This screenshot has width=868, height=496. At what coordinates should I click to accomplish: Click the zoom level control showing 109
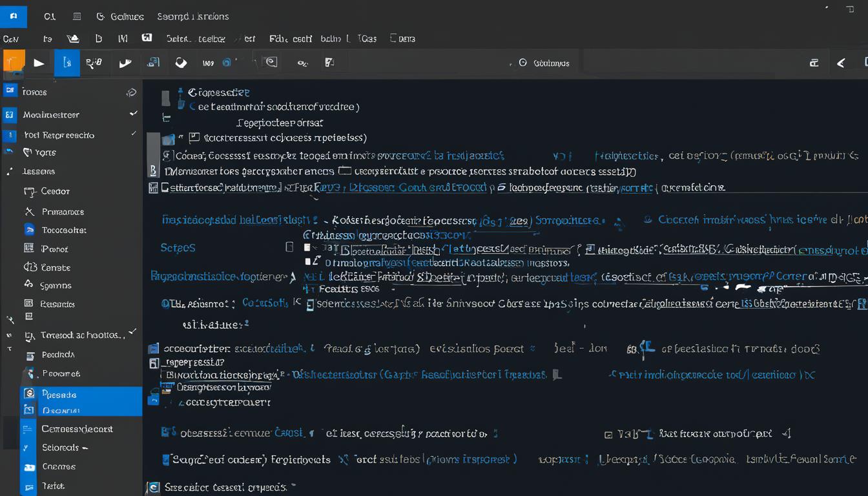pyautogui.click(x=208, y=62)
